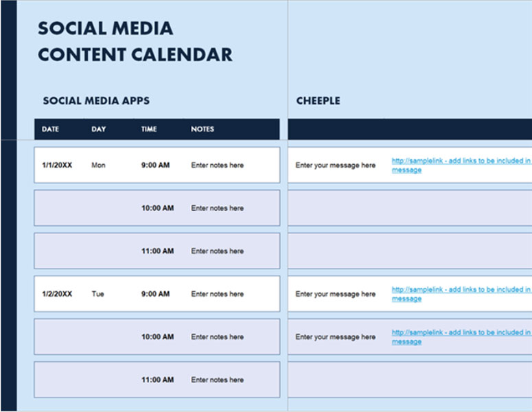Click the Social Media Content Calendar title

point(135,41)
